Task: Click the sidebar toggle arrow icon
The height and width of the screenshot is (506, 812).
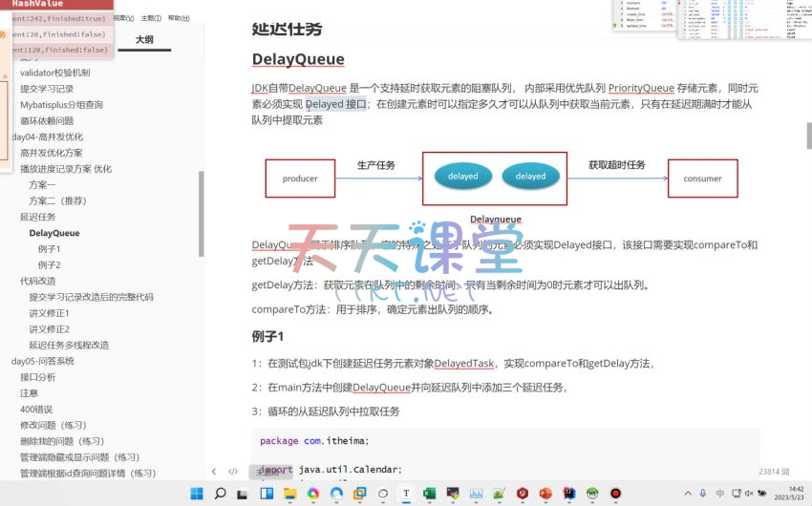Action: [212, 472]
